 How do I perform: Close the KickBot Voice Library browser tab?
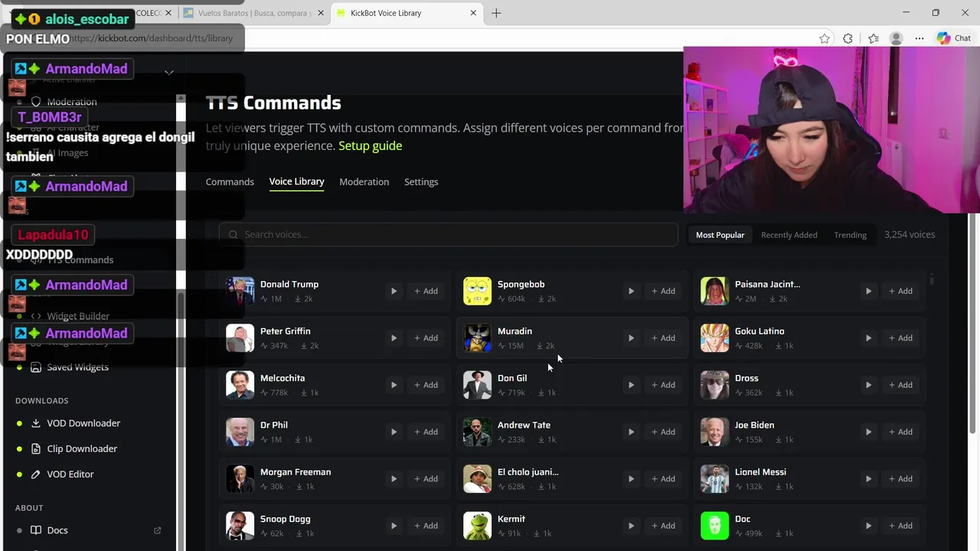(473, 13)
